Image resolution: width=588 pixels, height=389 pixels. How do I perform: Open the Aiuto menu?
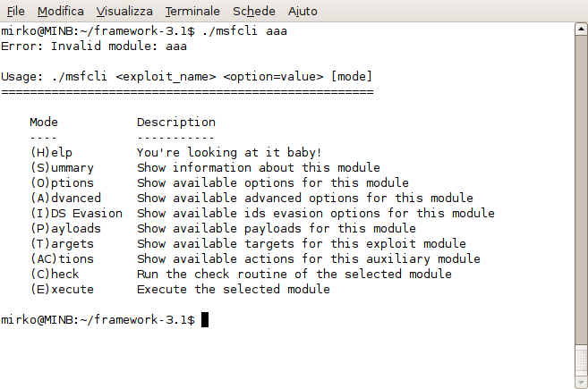303,12
